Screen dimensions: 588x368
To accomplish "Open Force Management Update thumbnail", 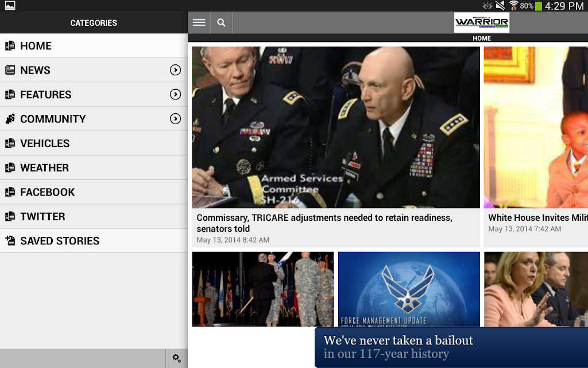I will (x=409, y=289).
